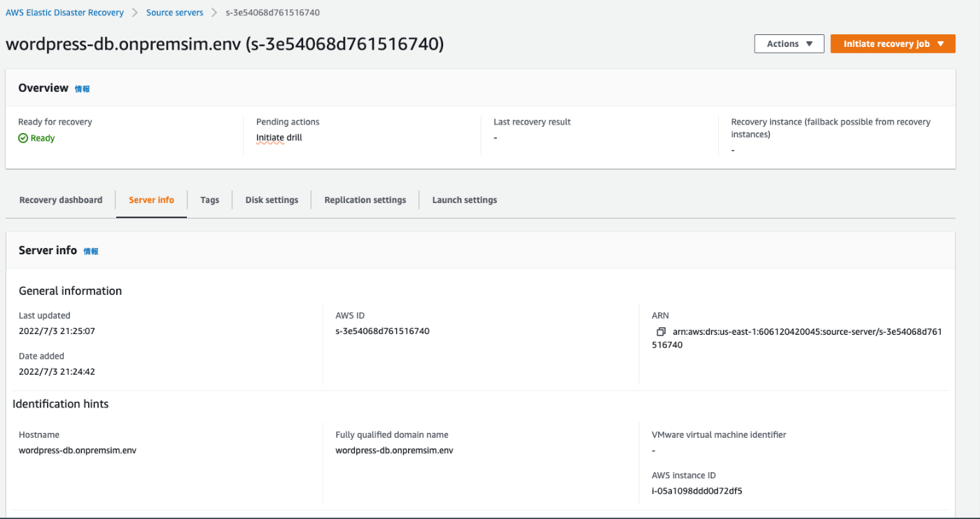Click the VMware virtual machine identifier label
980x519 pixels.
pos(719,435)
